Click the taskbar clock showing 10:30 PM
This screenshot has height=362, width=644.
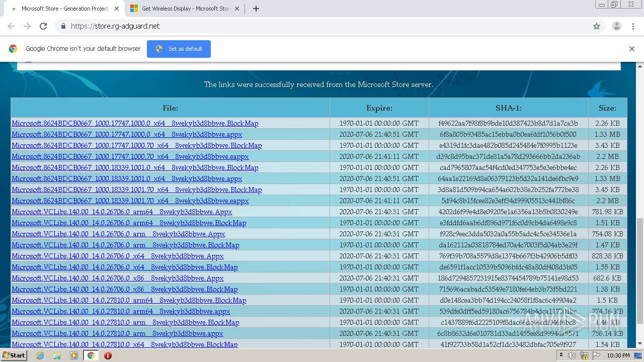618,355
